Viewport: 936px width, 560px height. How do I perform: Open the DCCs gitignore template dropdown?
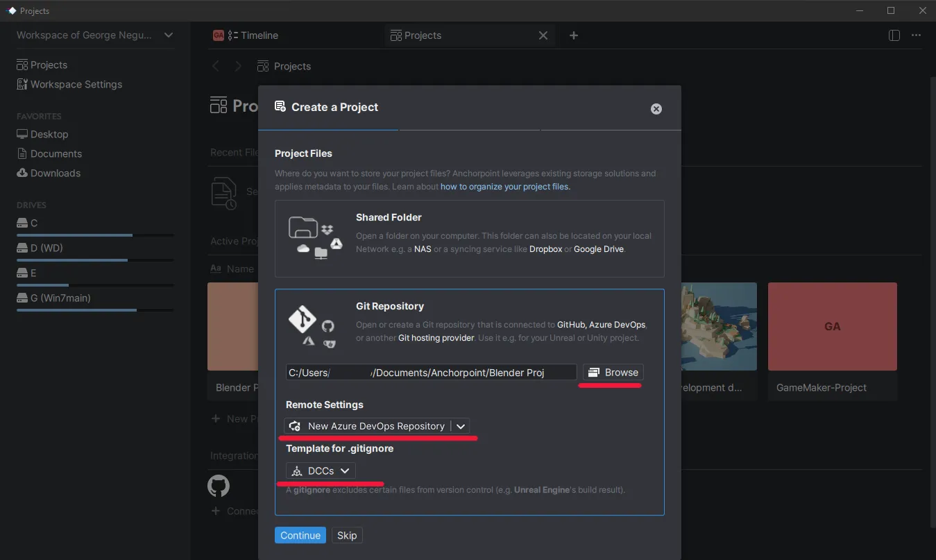coord(320,470)
